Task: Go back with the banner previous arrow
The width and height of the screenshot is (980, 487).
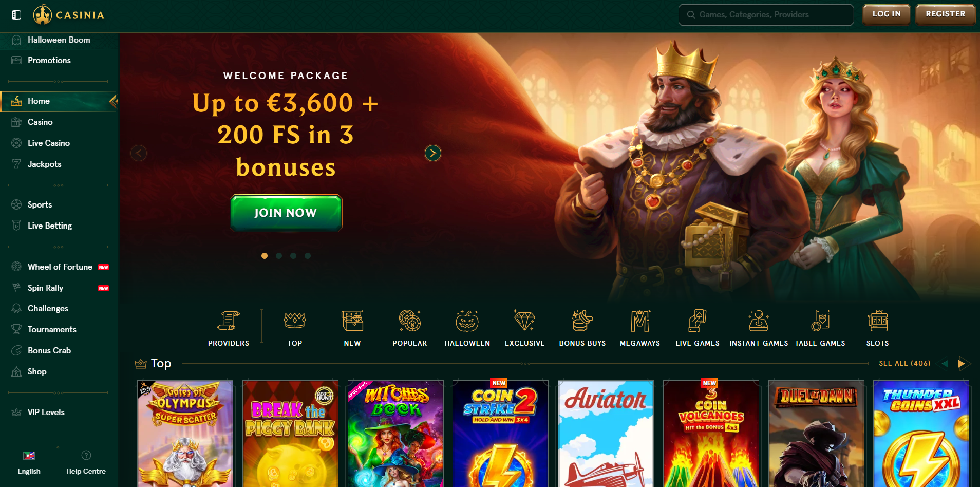Action: [x=139, y=153]
